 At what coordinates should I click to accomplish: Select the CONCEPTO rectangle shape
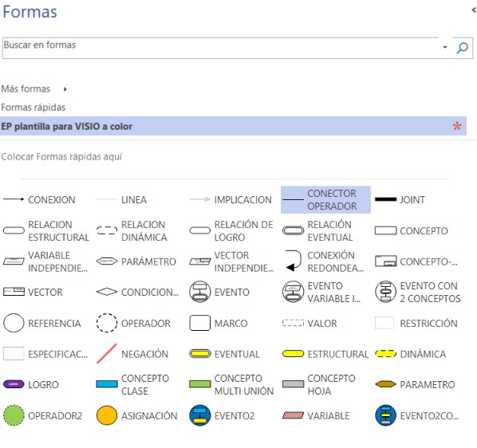412,230
